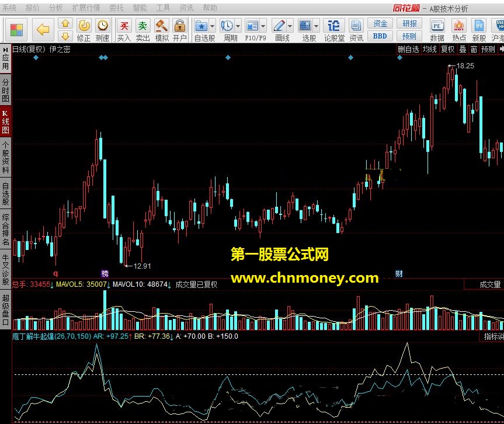Open the 帮助 menu
The height and width of the screenshot is (424, 504).
point(210,8)
